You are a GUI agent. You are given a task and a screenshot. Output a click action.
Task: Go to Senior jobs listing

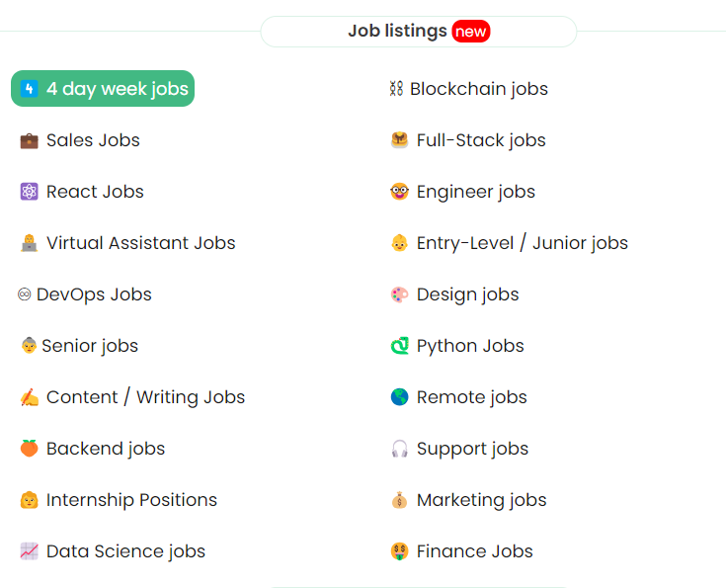coord(90,346)
